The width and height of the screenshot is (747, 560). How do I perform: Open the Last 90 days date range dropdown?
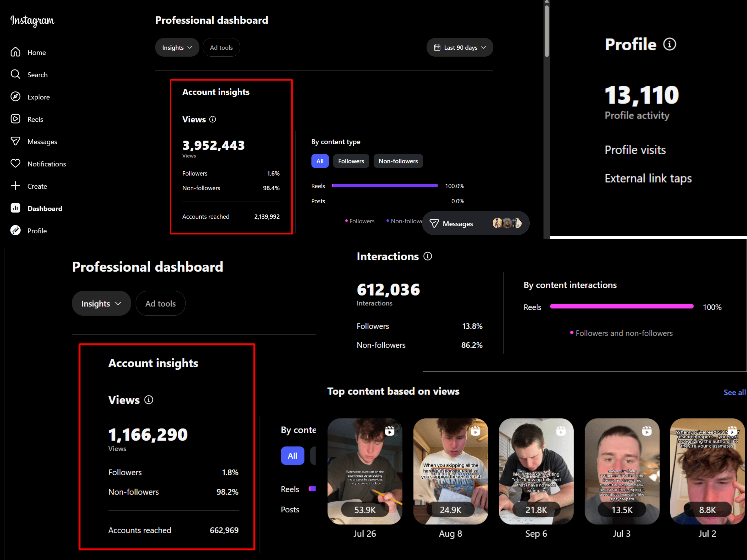[x=460, y=47]
